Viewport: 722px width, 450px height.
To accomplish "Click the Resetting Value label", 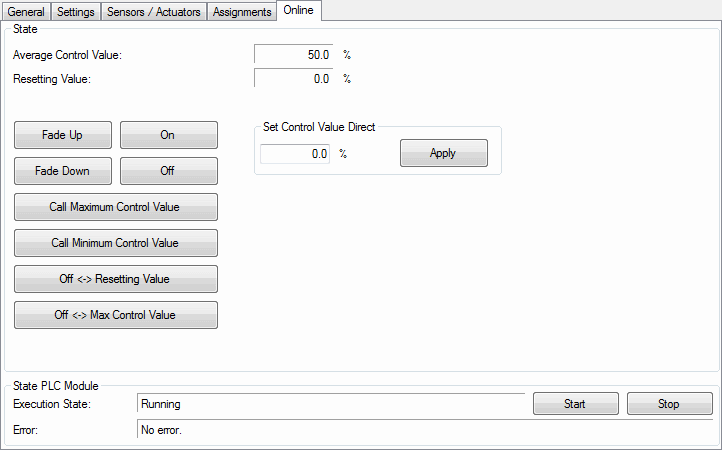I will [52, 79].
